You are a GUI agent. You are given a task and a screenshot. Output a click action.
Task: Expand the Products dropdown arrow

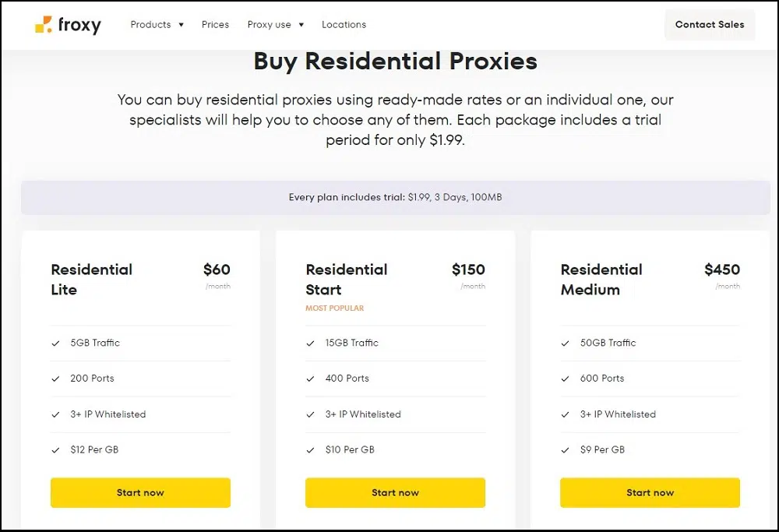(182, 25)
